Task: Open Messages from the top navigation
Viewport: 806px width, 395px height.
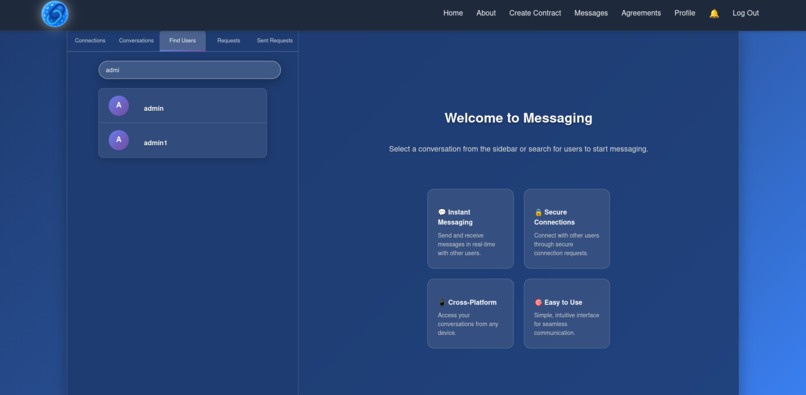Action: tap(591, 13)
